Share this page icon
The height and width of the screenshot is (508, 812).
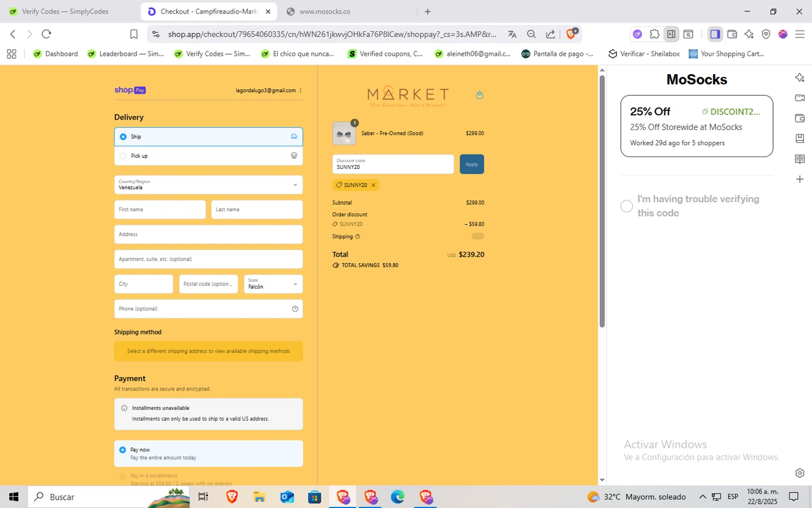click(551, 34)
